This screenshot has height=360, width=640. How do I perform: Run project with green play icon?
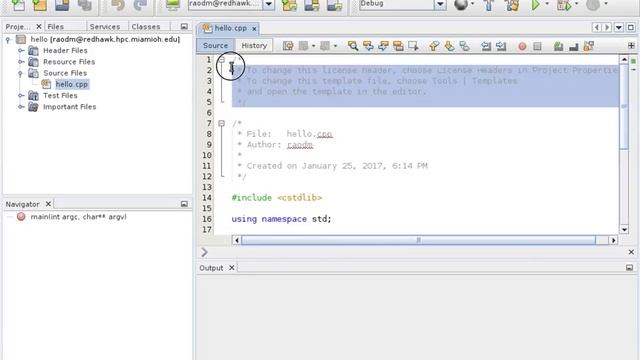pos(535,5)
